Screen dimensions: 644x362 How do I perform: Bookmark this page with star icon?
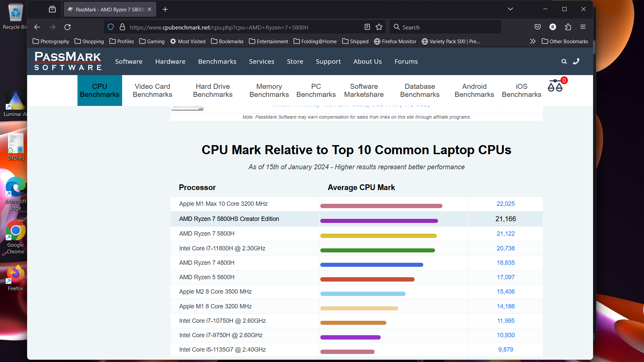tap(379, 27)
